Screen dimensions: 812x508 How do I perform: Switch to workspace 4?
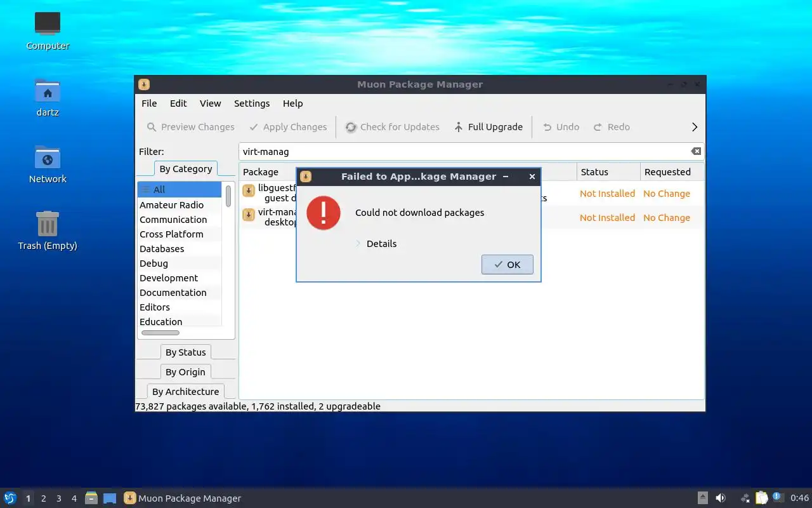[x=74, y=498]
